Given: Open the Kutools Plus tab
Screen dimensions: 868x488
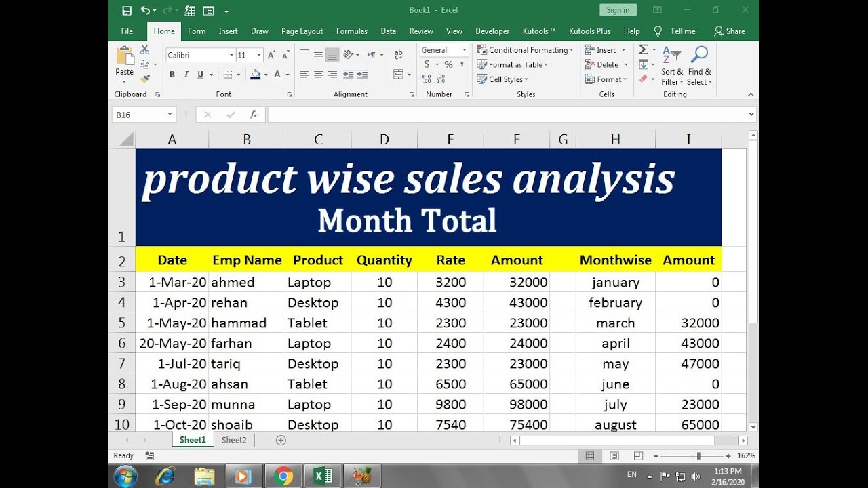Looking at the screenshot, I should click(x=590, y=31).
